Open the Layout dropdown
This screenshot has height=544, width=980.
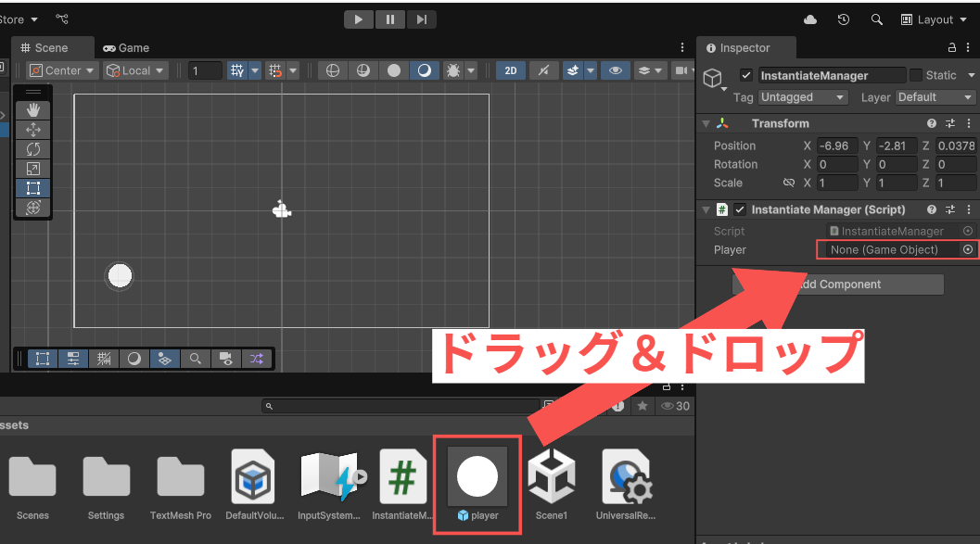(x=934, y=19)
